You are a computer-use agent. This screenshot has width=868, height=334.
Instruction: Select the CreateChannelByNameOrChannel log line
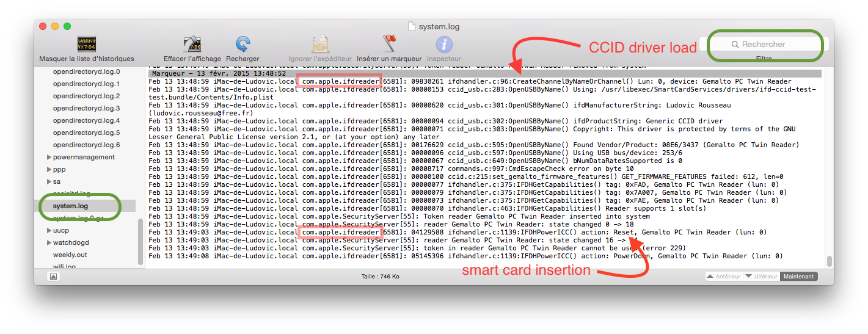point(470,81)
